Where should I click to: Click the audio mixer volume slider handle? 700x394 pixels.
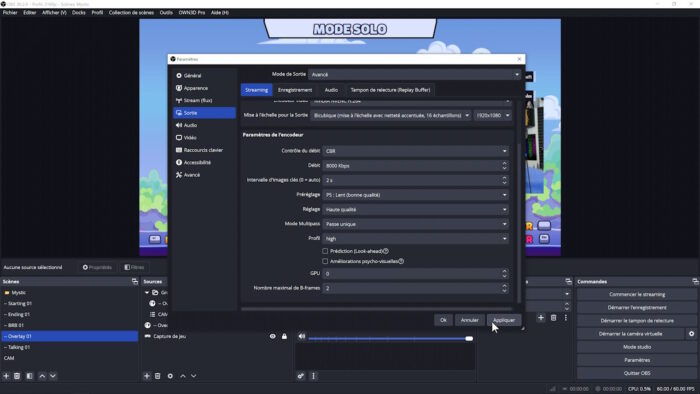tap(469, 339)
